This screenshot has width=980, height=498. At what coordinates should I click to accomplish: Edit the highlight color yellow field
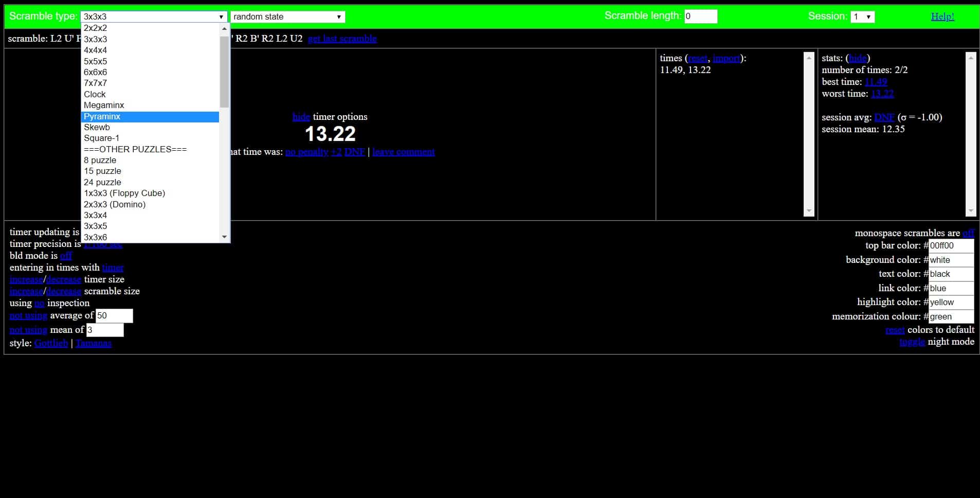coord(951,303)
